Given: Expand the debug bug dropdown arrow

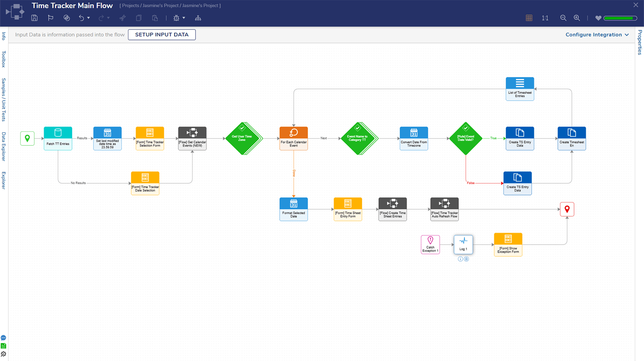Looking at the screenshot, I should click(x=184, y=18).
